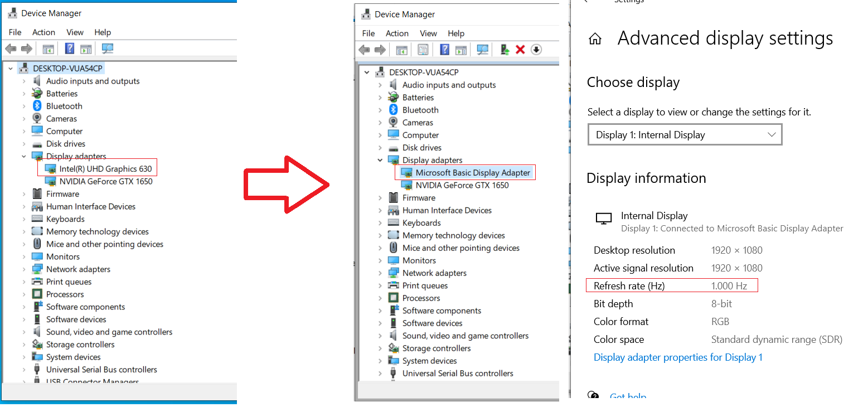Click Cameras icon in Basic Display Adapter Device Manager
Image resolution: width=868 pixels, height=412 pixels.
(394, 123)
